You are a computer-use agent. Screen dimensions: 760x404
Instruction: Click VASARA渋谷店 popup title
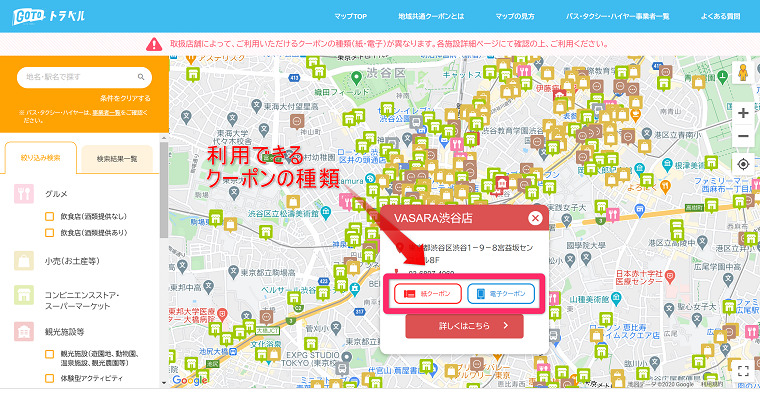[x=433, y=218]
